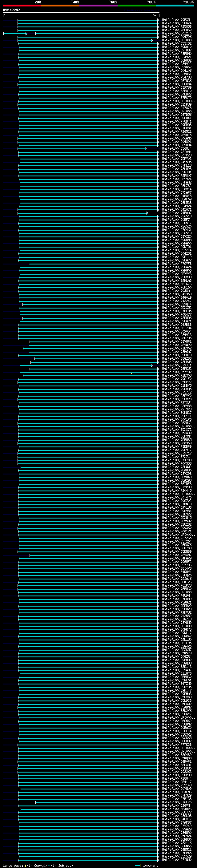The width and height of the screenshot is (197, 868).
Task: Click the UniRef100_B5XS72 name
Action: tap(176, 430)
